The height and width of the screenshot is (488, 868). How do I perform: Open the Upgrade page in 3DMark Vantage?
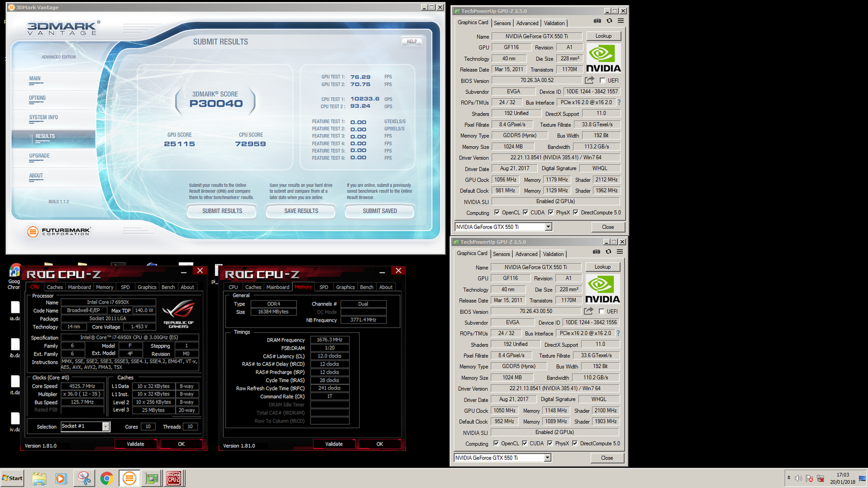(x=39, y=155)
